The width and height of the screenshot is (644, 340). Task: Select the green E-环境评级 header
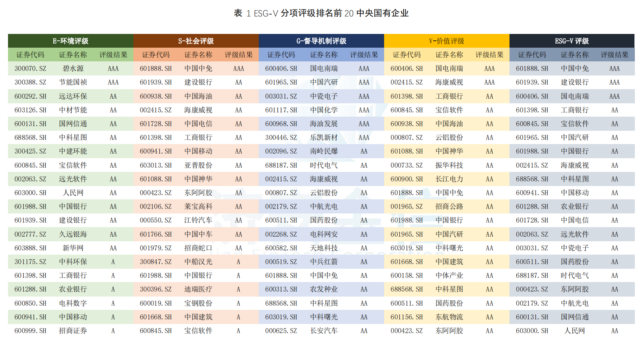pos(70,41)
